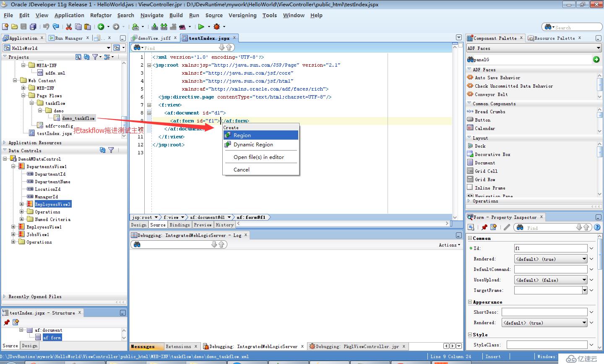Click the green Run play icon
This screenshot has width=604, height=364.
click(x=201, y=27)
